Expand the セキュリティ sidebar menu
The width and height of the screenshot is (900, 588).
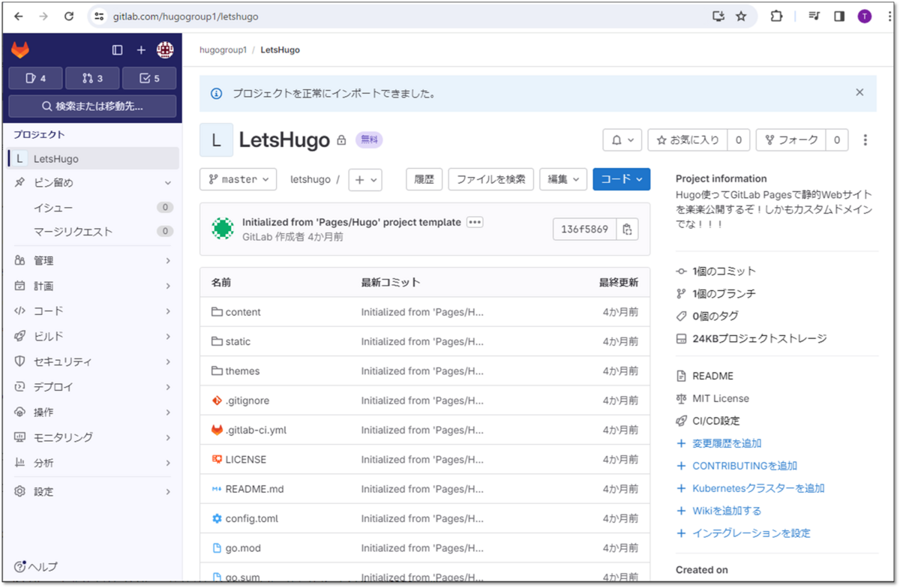(x=94, y=361)
